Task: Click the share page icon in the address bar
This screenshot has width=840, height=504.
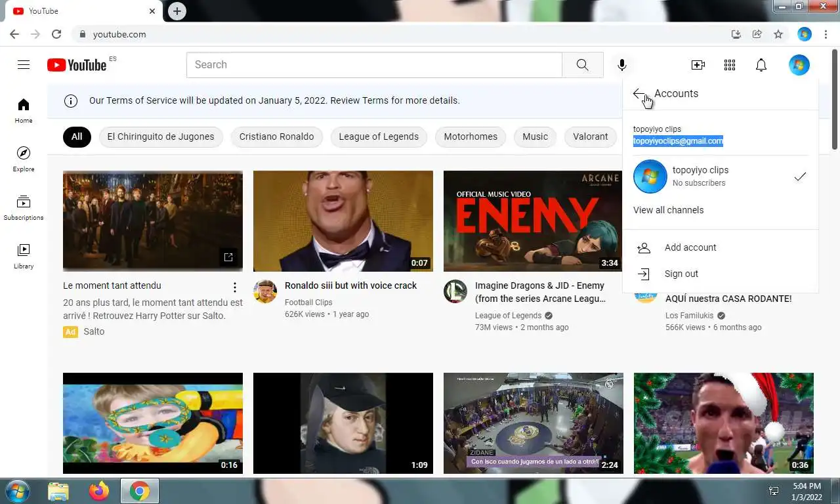Action: click(757, 34)
